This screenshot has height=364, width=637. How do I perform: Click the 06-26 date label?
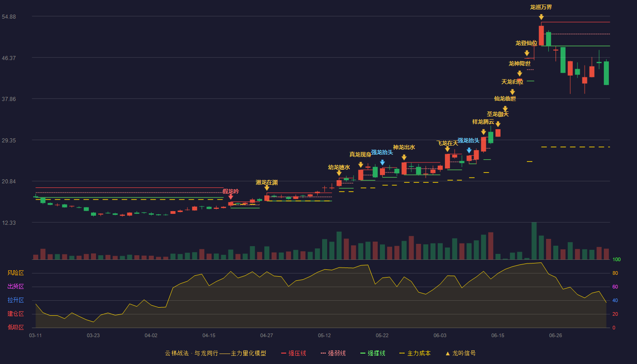(x=556, y=335)
